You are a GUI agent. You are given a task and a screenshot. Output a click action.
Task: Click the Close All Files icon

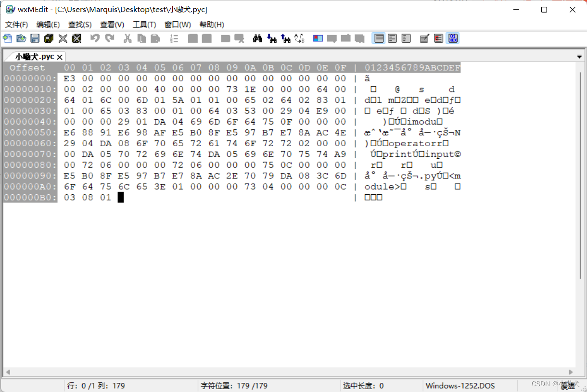(77, 38)
